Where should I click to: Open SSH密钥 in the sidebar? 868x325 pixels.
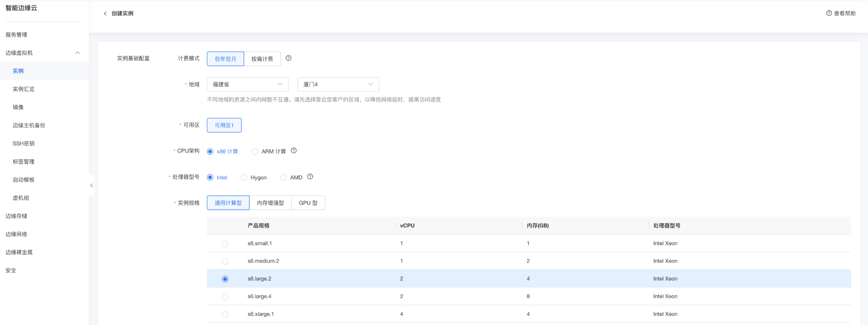coord(23,144)
